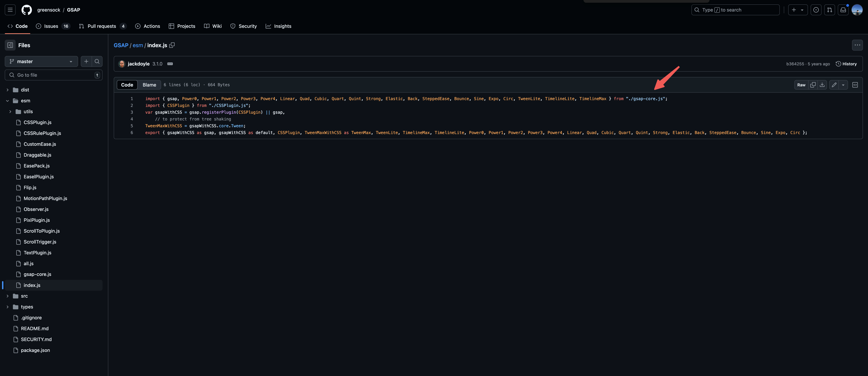This screenshot has height=376, width=868.
Task: Search this repository's files icon
Action: (x=97, y=61)
